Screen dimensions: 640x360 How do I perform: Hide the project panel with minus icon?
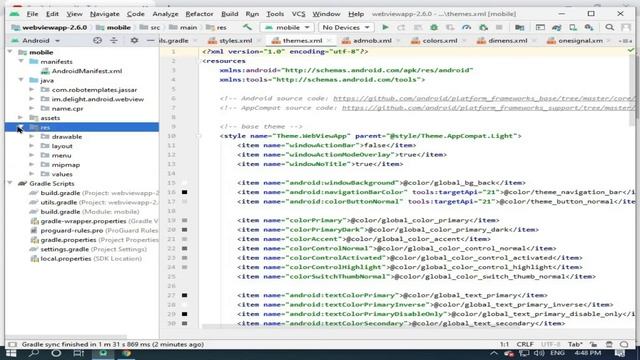[151, 40]
